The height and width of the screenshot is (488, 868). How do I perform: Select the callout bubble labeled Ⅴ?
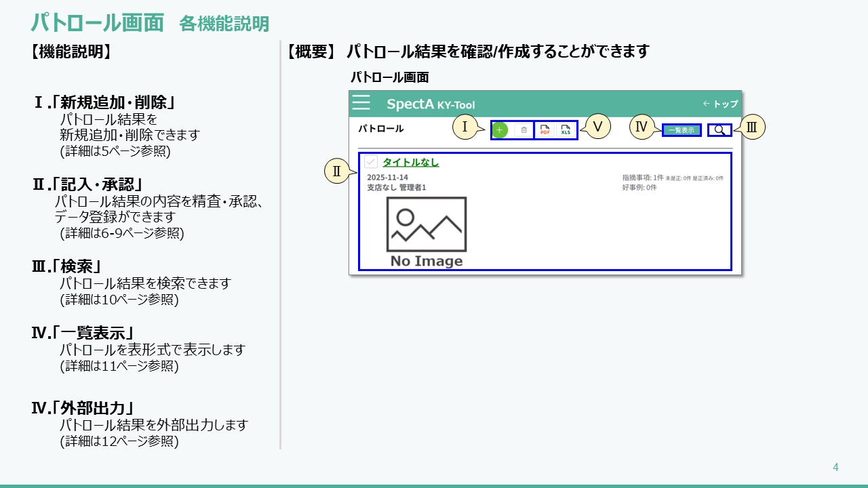point(597,127)
